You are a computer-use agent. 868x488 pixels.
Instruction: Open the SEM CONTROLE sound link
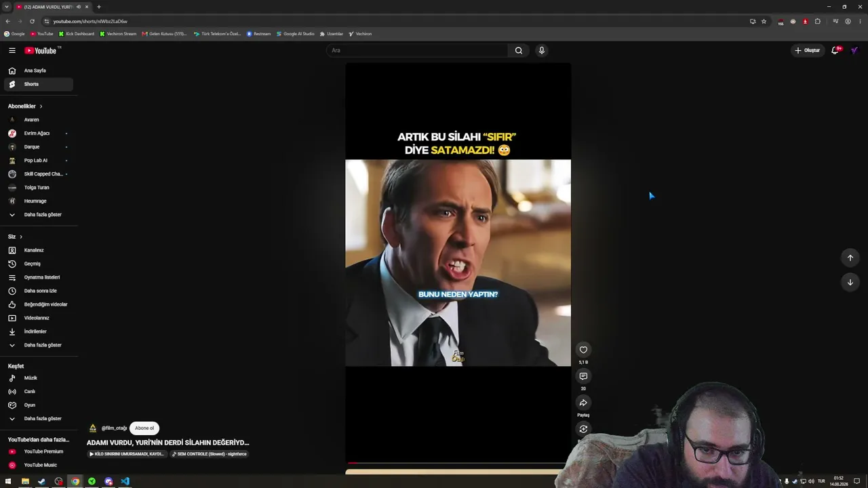[210, 454]
